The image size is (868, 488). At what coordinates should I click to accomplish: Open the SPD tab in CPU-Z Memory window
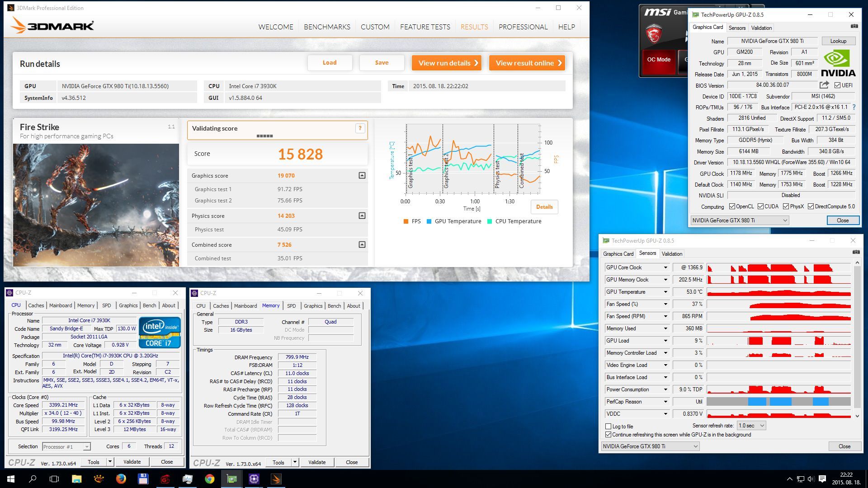pyautogui.click(x=292, y=306)
